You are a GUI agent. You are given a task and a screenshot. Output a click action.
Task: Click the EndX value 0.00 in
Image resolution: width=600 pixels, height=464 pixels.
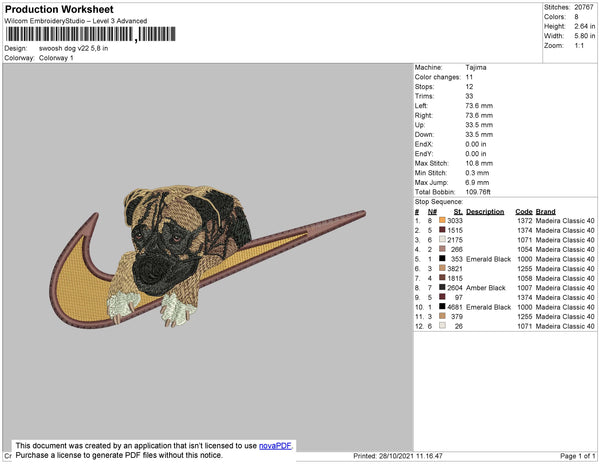(x=476, y=144)
